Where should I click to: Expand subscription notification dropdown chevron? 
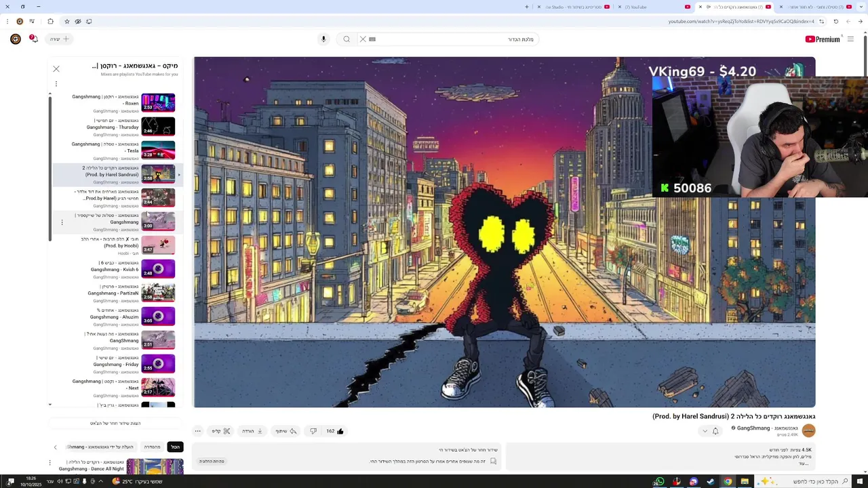pyautogui.click(x=705, y=431)
